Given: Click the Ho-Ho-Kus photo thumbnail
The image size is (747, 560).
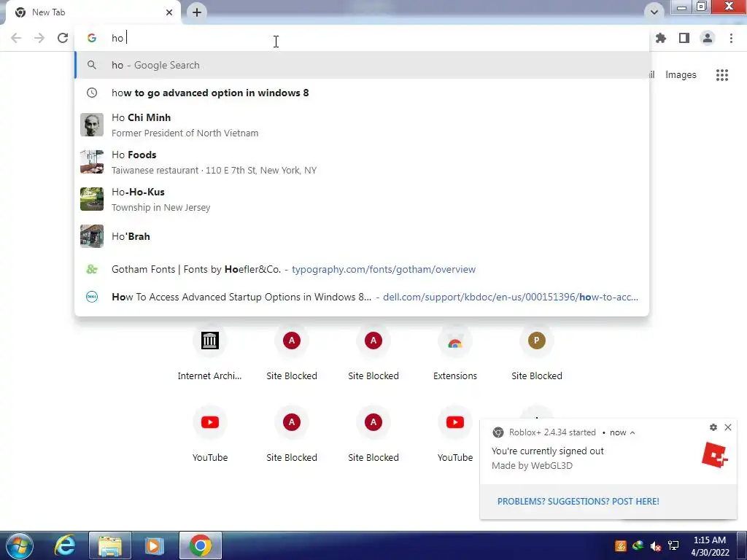Looking at the screenshot, I should (91, 199).
